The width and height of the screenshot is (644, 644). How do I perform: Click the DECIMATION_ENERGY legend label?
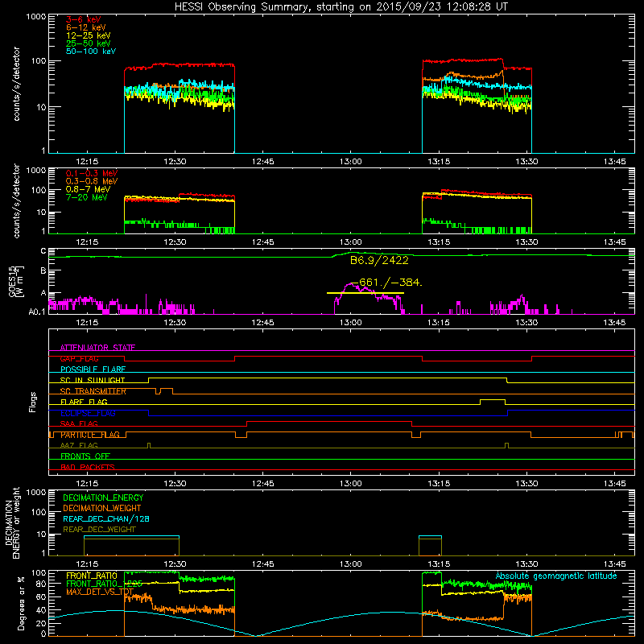coord(103,497)
